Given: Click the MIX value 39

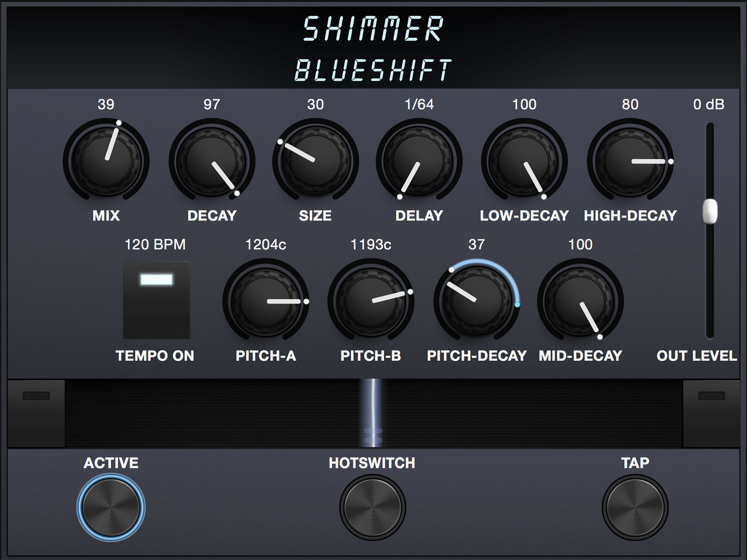Looking at the screenshot, I should [106, 104].
